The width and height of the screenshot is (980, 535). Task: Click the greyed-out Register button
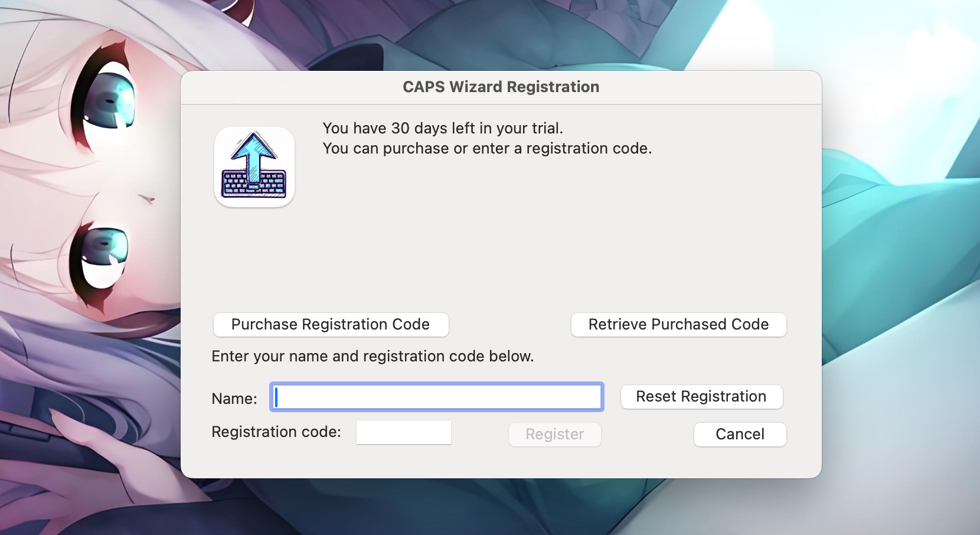click(554, 435)
